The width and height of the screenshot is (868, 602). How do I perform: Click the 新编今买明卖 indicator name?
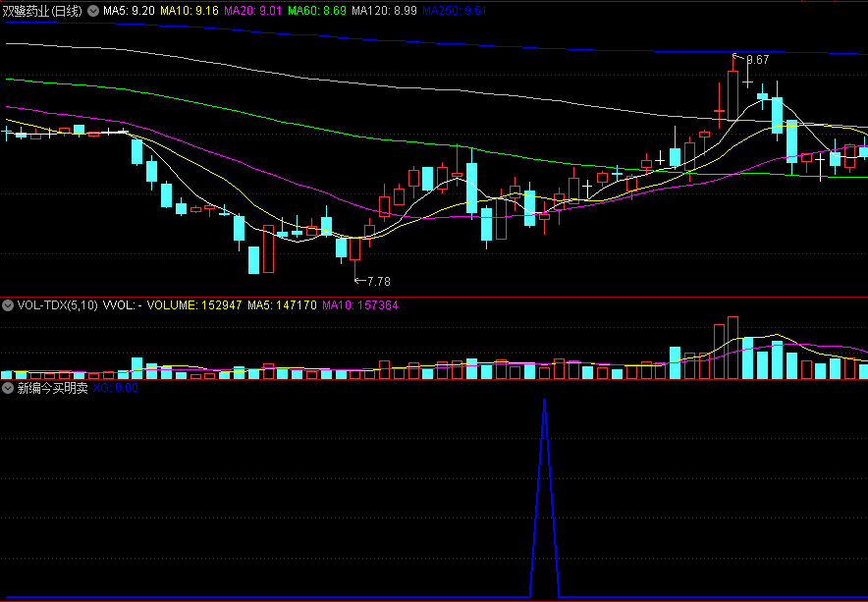tap(53, 388)
